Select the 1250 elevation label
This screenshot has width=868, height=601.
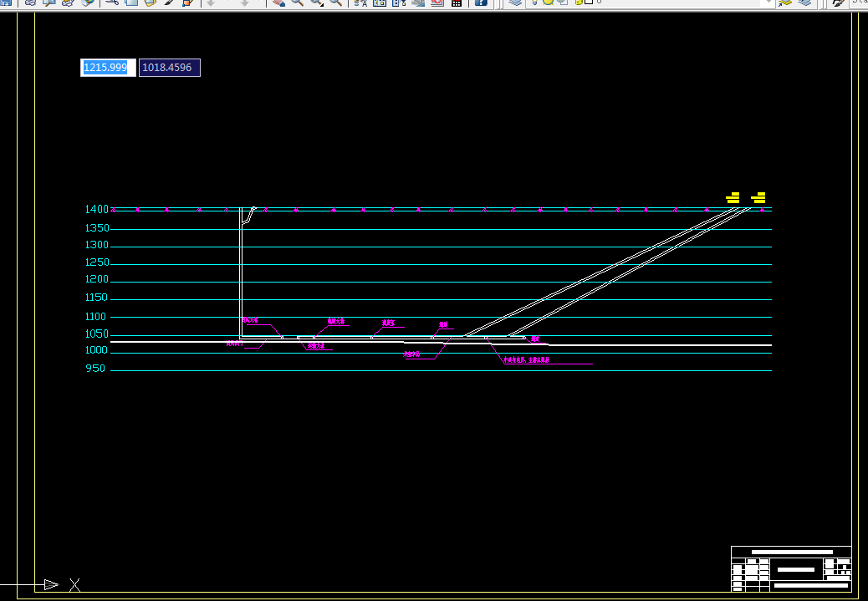point(98,262)
